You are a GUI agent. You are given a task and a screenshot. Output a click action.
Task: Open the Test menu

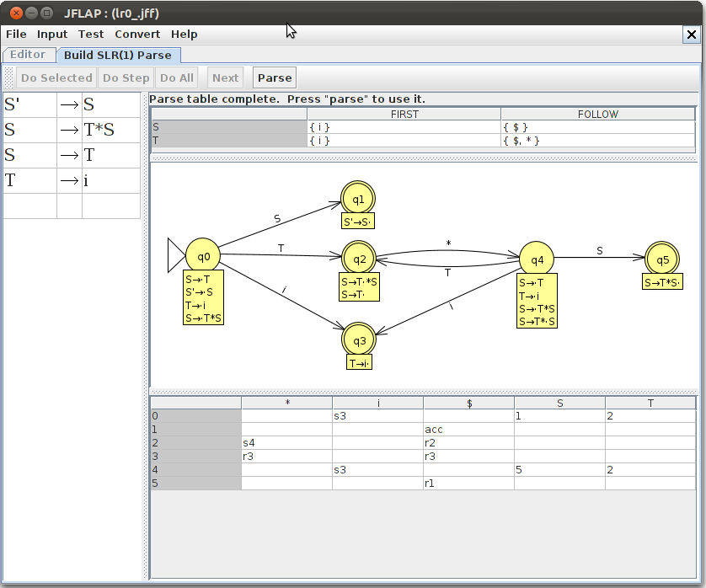click(91, 35)
